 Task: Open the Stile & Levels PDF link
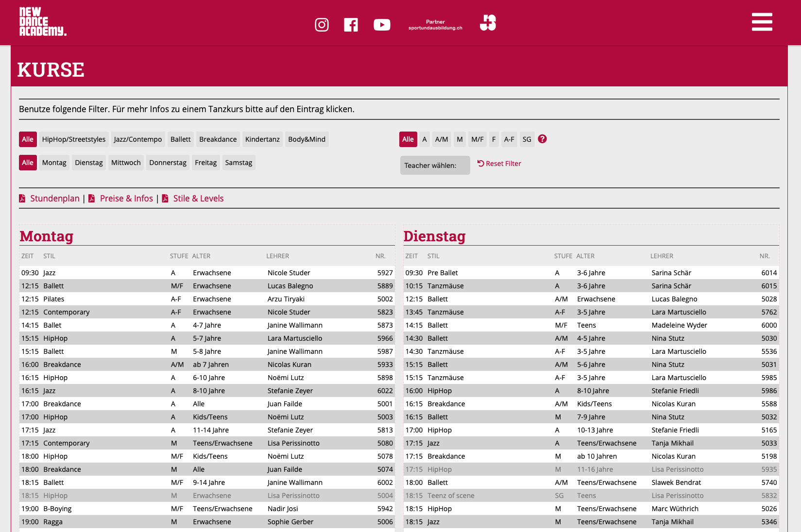pos(198,199)
